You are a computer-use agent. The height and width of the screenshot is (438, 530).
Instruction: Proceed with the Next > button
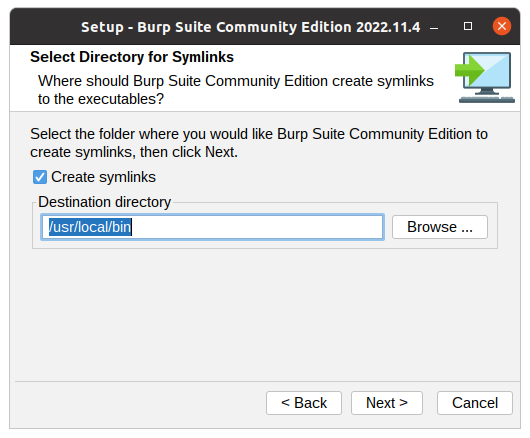click(387, 403)
